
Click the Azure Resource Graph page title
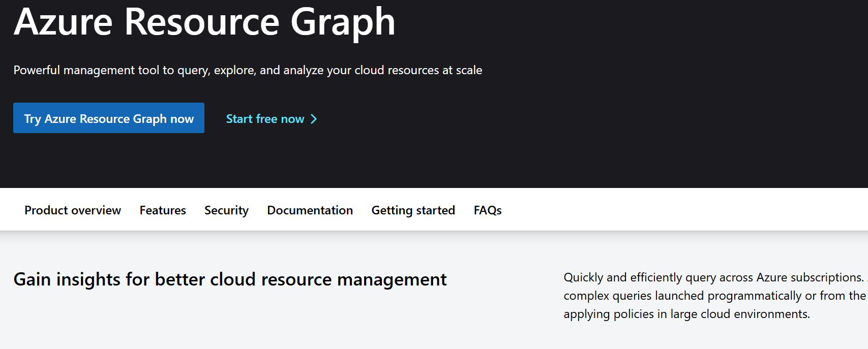[x=204, y=22]
